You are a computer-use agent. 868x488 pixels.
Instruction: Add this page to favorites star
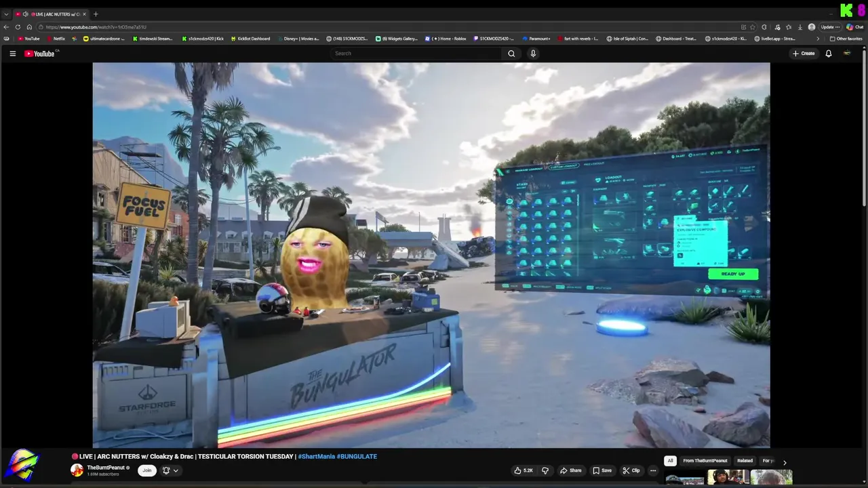pos(753,27)
